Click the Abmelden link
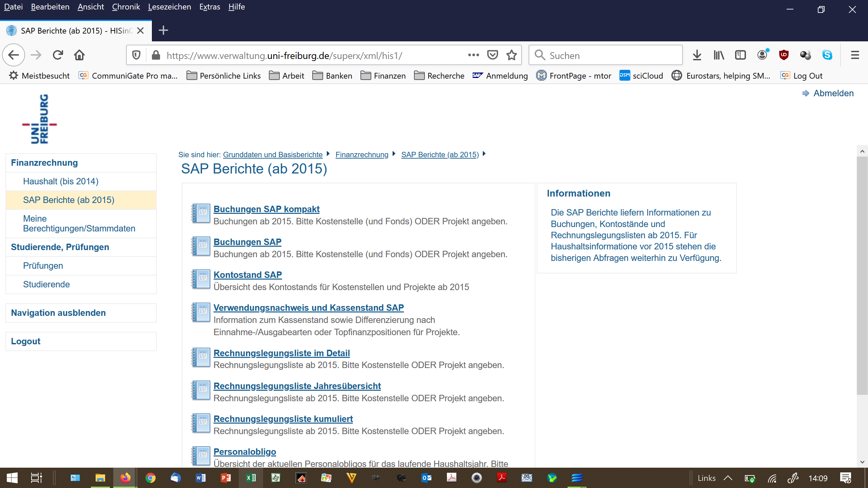Screen dimensions: 868x488 pyautogui.click(x=833, y=93)
